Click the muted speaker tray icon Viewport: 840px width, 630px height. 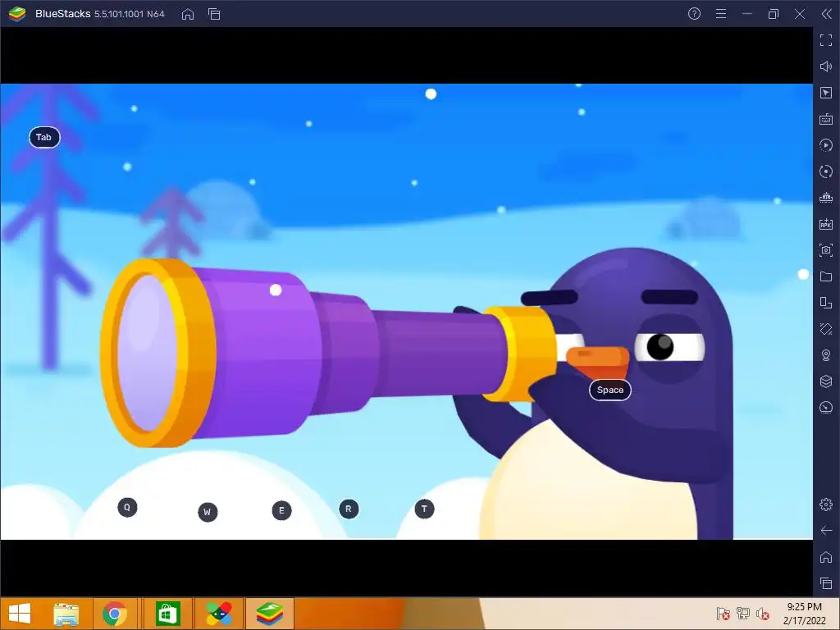(x=763, y=614)
